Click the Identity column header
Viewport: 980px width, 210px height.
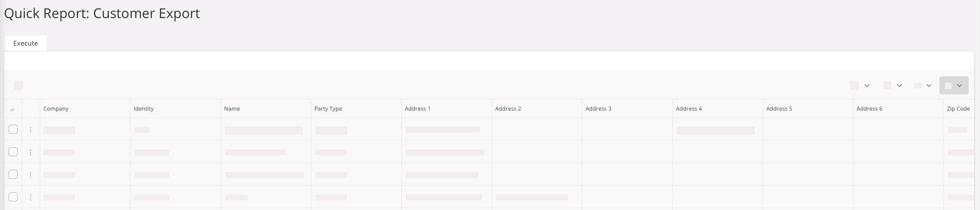coord(144,109)
